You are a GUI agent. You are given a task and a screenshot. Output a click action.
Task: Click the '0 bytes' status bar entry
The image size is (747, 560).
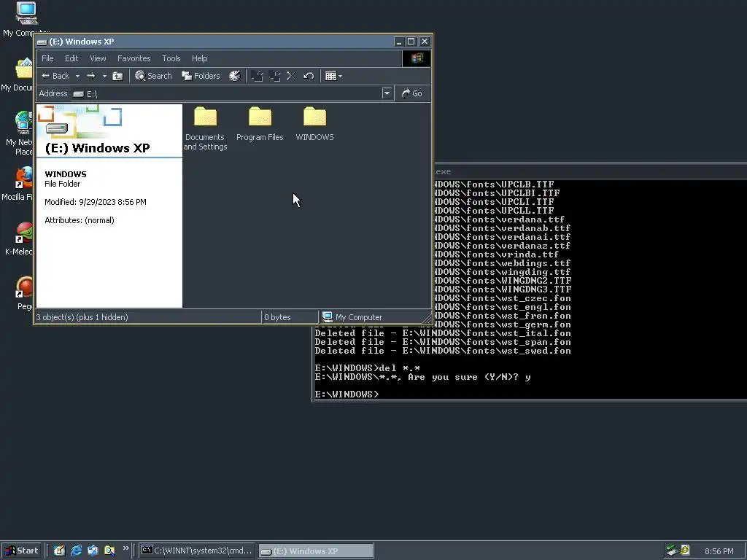277,317
